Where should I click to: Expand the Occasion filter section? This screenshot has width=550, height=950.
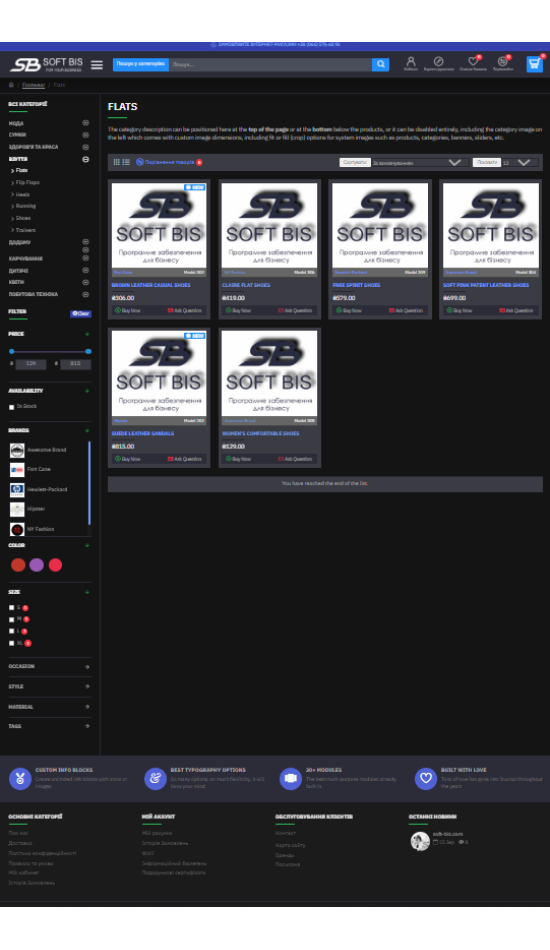pyautogui.click(x=50, y=666)
